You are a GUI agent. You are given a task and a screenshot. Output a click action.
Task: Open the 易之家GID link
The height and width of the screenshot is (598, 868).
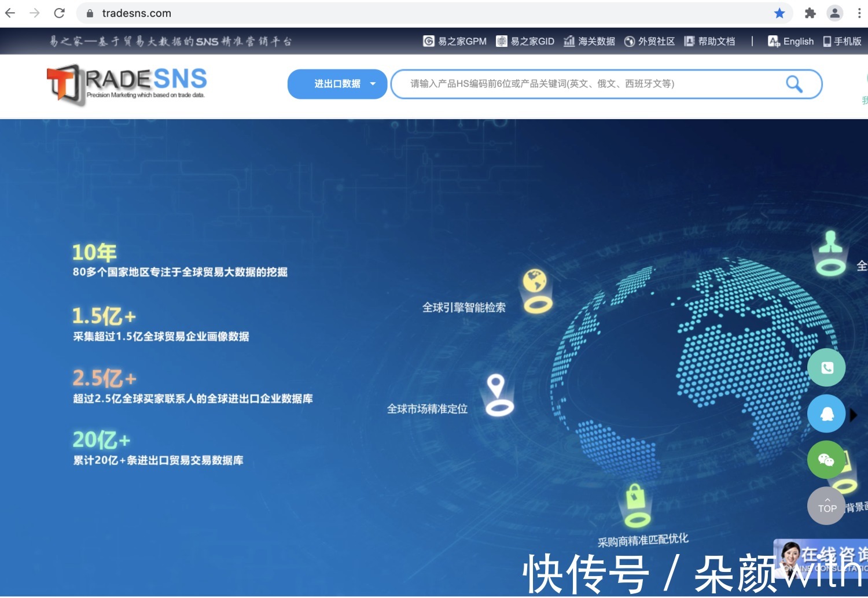(x=525, y=41)
